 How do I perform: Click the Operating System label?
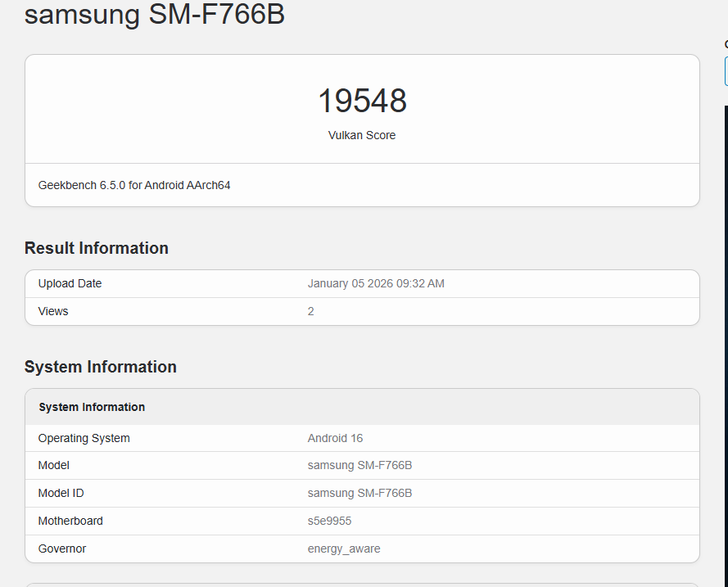(x=84, y=438)
